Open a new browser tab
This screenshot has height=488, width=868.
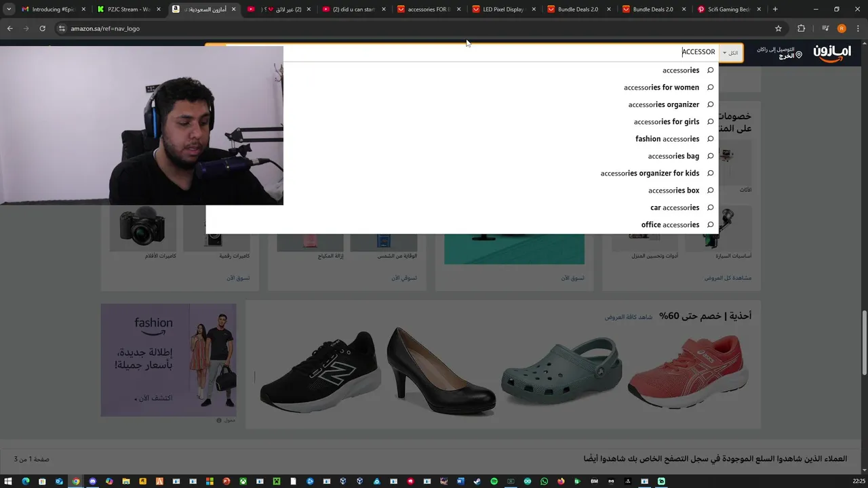pos(775,9)
